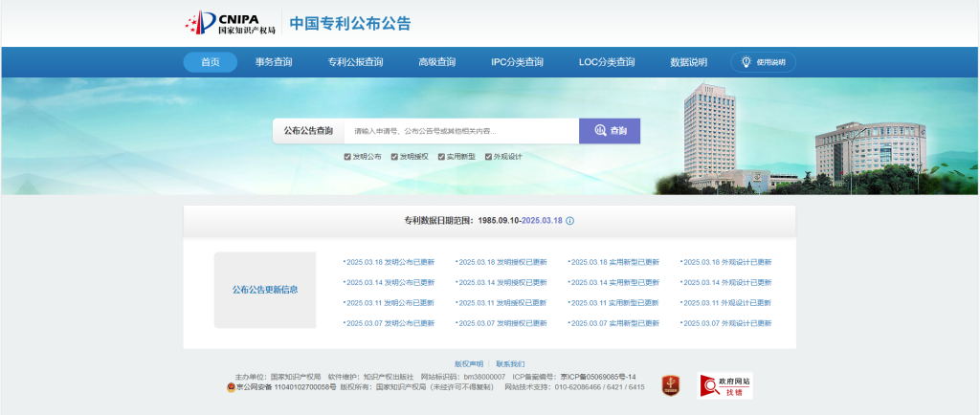Click the info icon beside the date range
Screen dimensions: 980x415
569,221
